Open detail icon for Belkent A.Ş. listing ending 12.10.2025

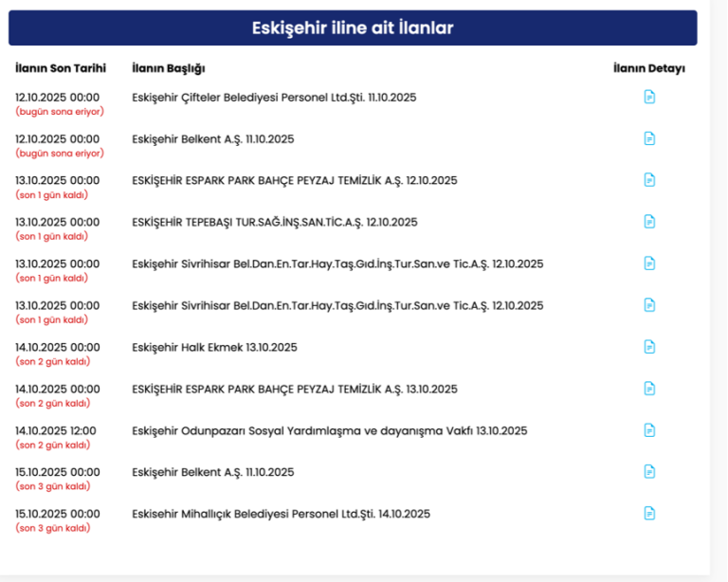649,138
